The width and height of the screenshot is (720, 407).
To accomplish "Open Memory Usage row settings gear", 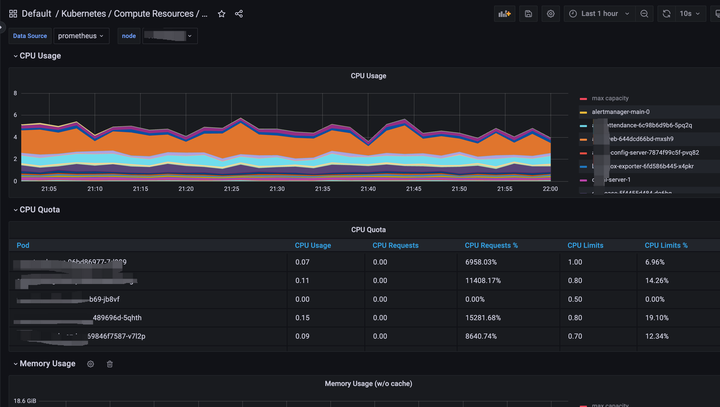I will [90, 364].
